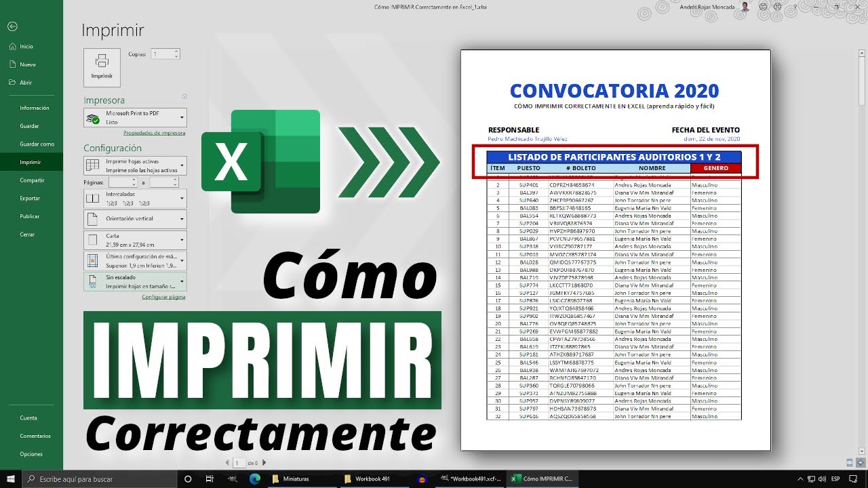
Task: Click the Impresora info icon
Action: point(184,96)
